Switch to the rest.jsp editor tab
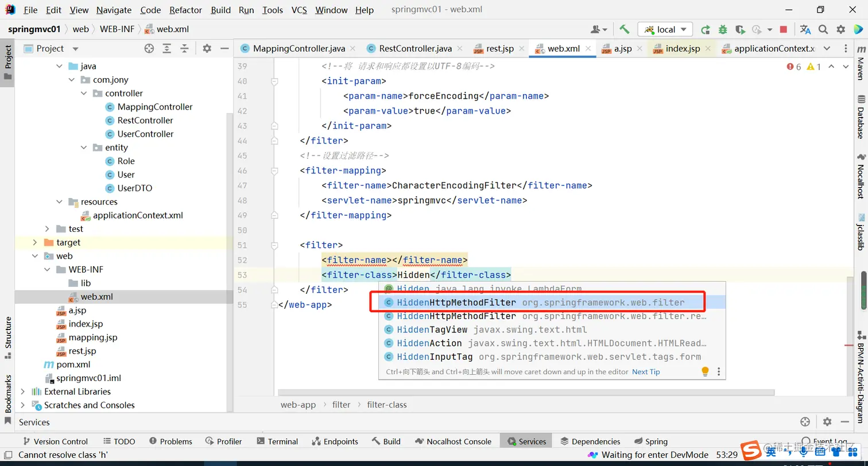The width and height of the screenshot is (868, 466). coord(499,49)
